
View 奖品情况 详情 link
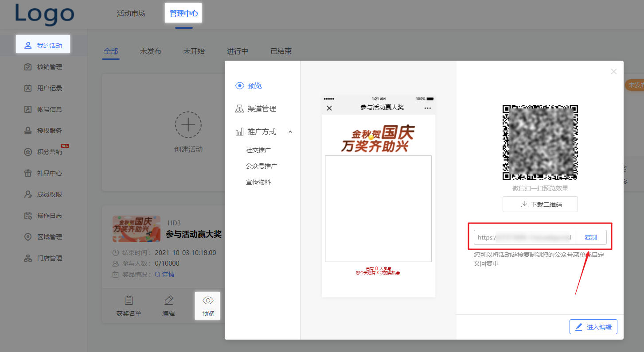coord(164,274)
